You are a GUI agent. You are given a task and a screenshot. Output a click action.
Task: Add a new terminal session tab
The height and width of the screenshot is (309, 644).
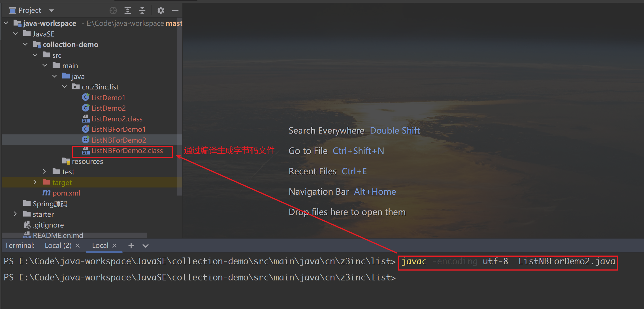[x=131, y=246]
